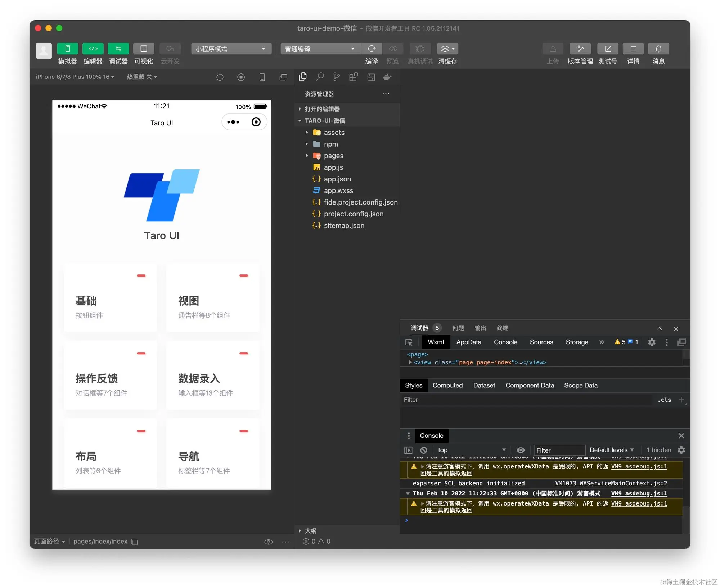Open search icon in editor sidebar
The height and width of the screenshot is (588, 720).
coord(320,77)
